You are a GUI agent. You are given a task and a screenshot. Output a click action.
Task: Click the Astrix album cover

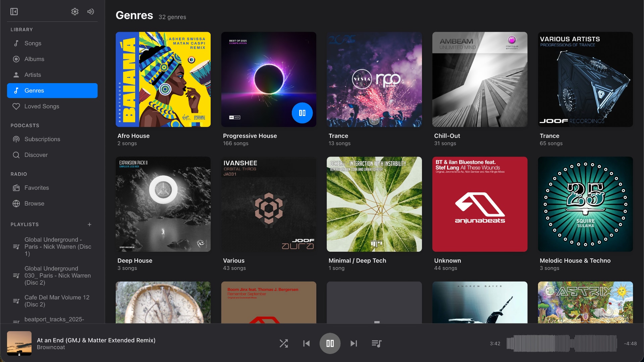(x=585, y=302)
